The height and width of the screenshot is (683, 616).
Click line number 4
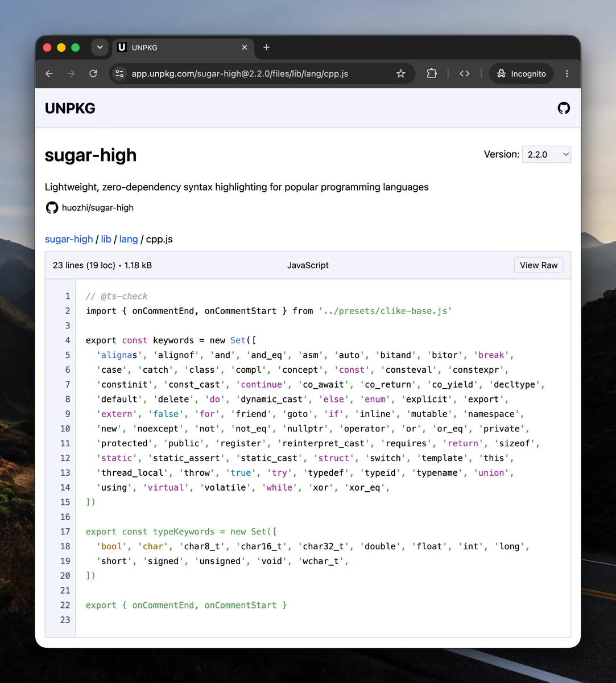[68, 340]
